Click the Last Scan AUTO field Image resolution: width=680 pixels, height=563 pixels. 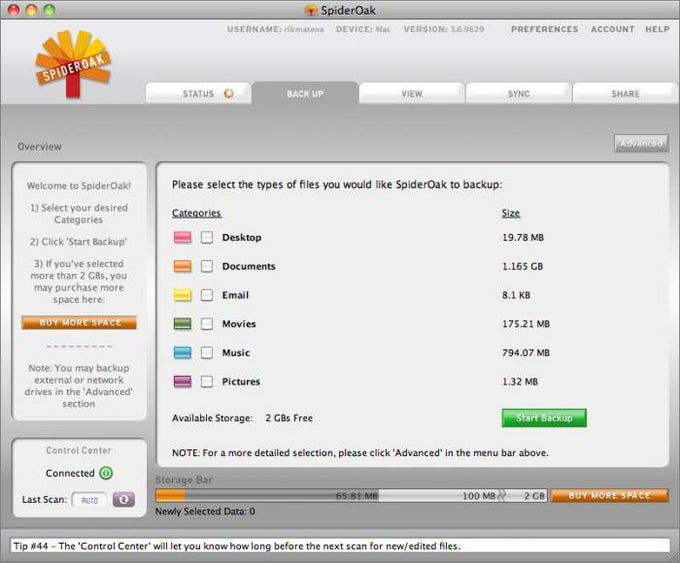[x=89, y=500]
